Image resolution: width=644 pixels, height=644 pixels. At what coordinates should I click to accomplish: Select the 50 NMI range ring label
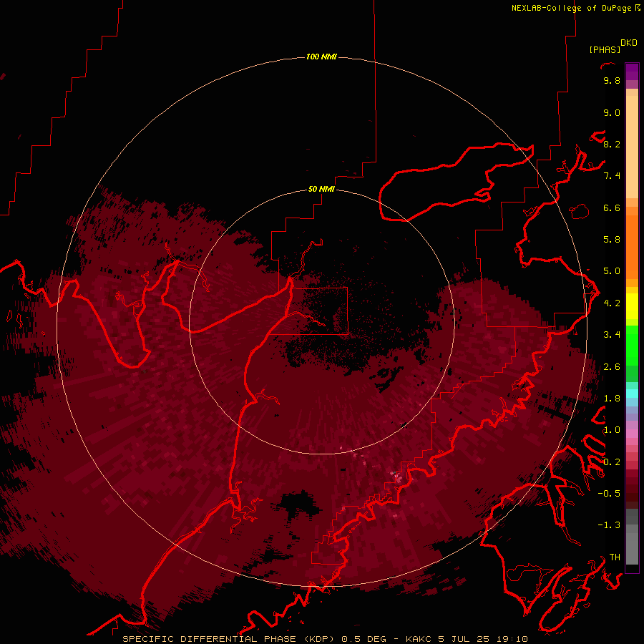[x=321, y=189]
